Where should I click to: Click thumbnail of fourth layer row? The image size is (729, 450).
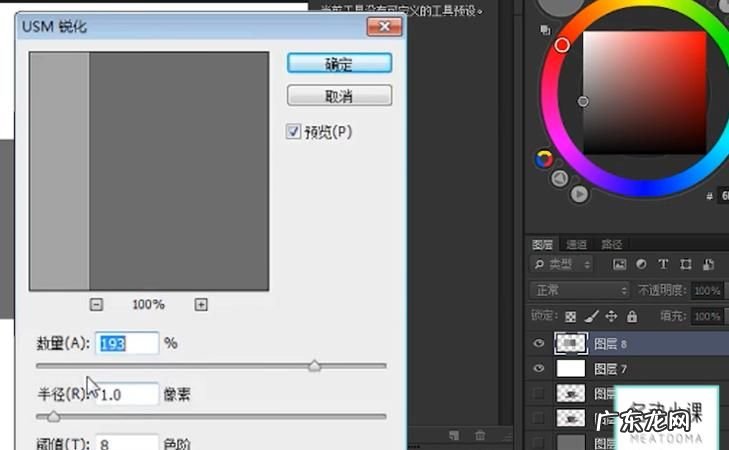coord(570,418)
